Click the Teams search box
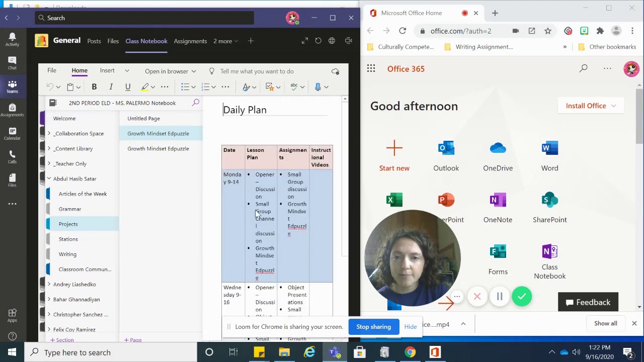Image resolution: width=644 pixels, height=362 pixels. [144, 18]
